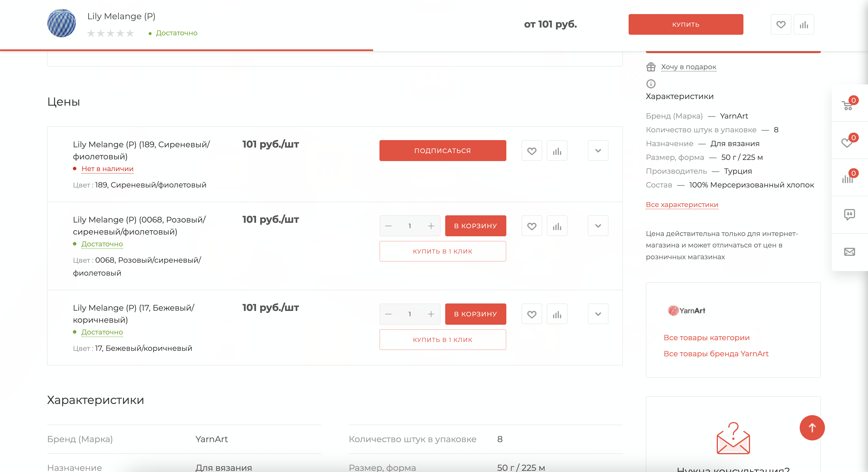Viewport: 868px width, 472px height.
Task: Compare the 17 Бежевый/коричневый yarn
Action: (557, 314)
